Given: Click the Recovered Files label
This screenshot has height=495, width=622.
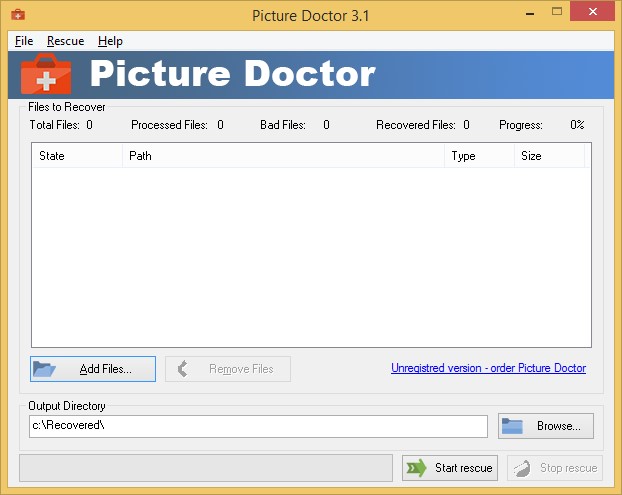Looking at the screenshot, I should (416, 125).
